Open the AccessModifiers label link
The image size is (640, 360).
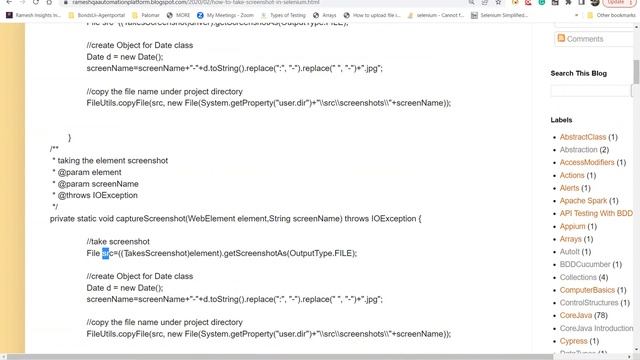point(587,162)
